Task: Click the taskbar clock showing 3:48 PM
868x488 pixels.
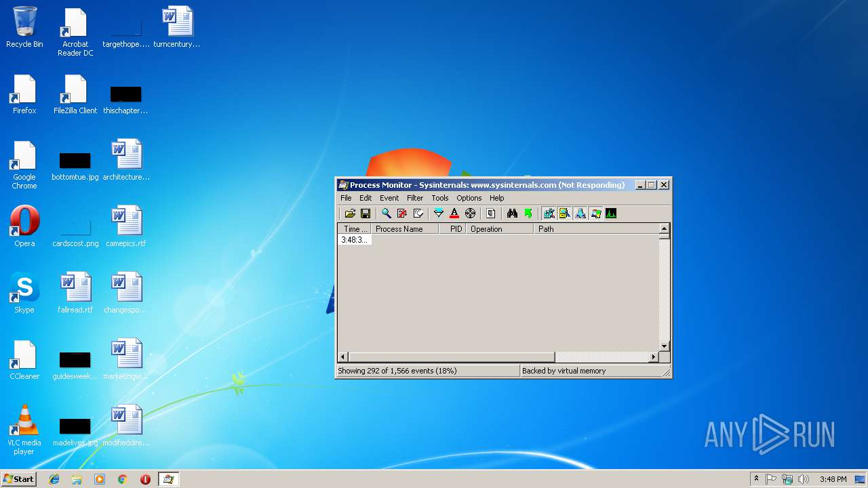Action: tap(833, 479)
